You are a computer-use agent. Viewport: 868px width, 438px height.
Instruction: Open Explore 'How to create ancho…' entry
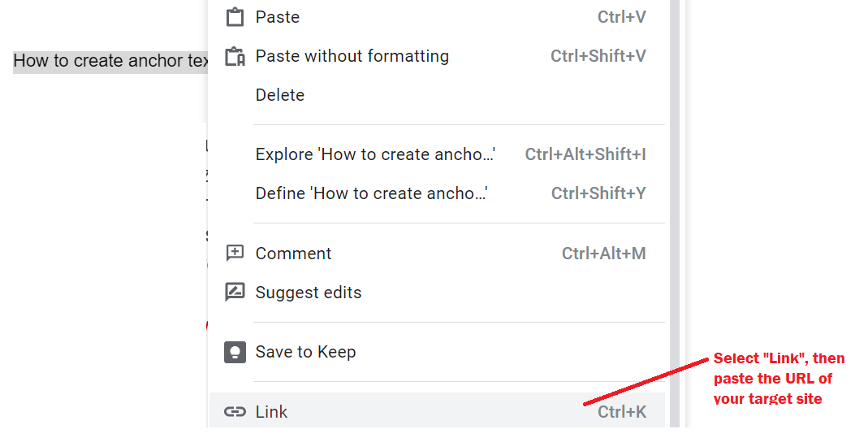437,154
